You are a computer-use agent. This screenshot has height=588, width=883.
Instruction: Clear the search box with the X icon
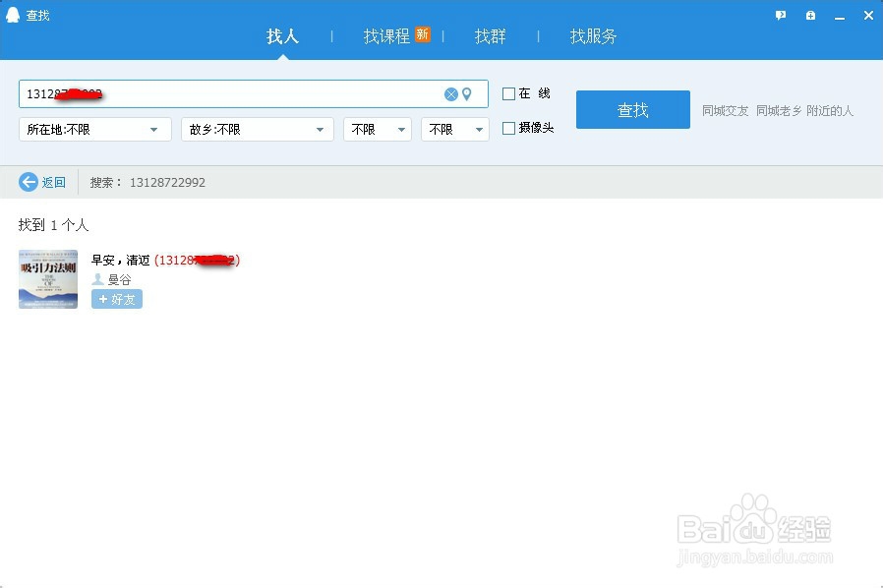click(x=451, y=93)
